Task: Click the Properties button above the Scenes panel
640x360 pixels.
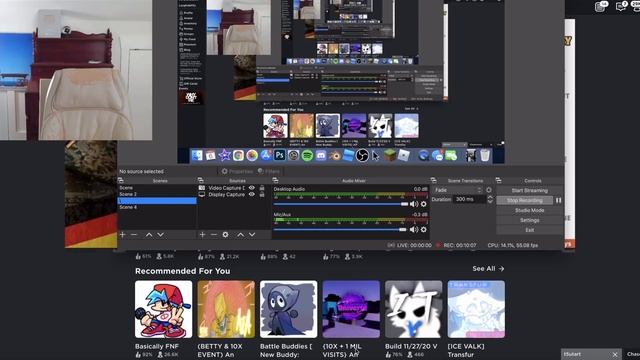Action: coord(237,171)
